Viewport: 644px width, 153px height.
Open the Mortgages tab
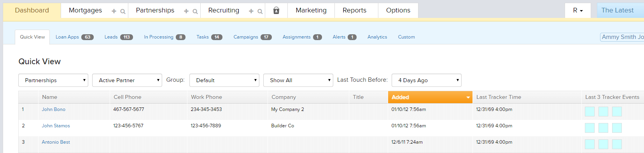[85, 11]
